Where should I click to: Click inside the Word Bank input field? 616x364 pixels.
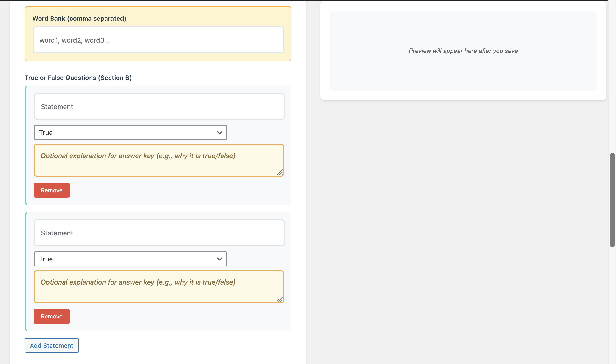tap(158, 40)
